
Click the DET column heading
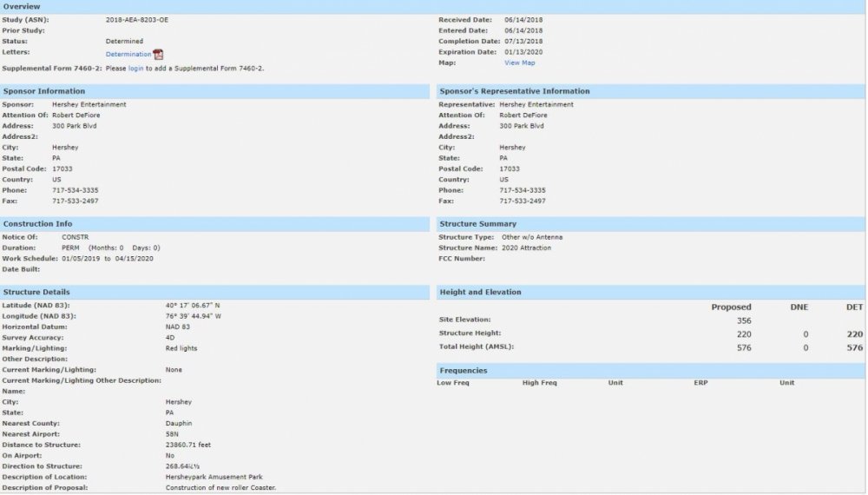(854, 307)
